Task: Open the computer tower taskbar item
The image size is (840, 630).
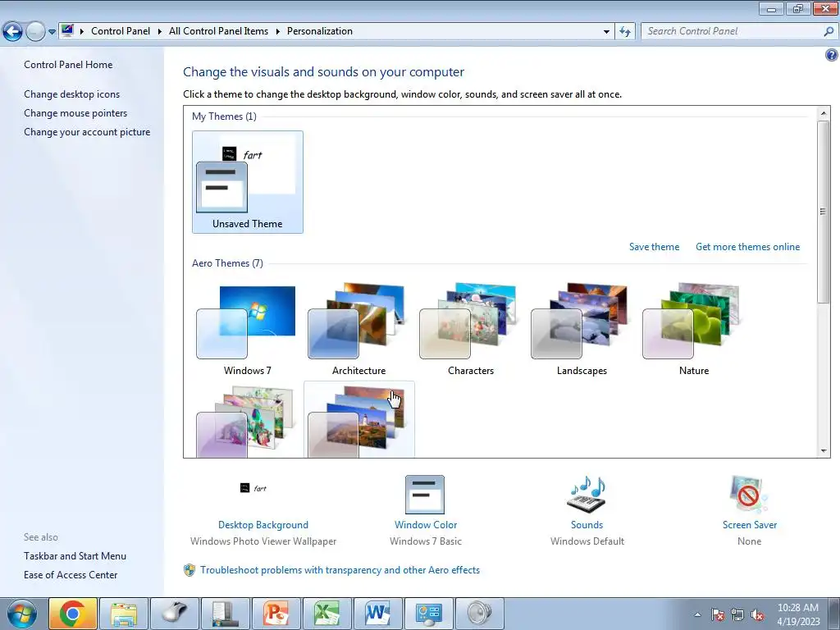Action: coord(226,614)
